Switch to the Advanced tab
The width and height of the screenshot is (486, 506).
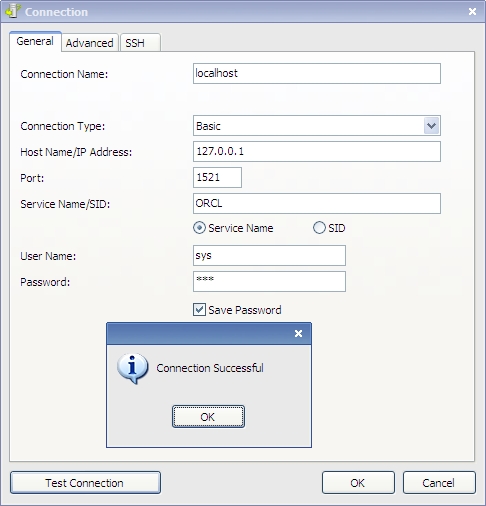(x=90, y=43)
